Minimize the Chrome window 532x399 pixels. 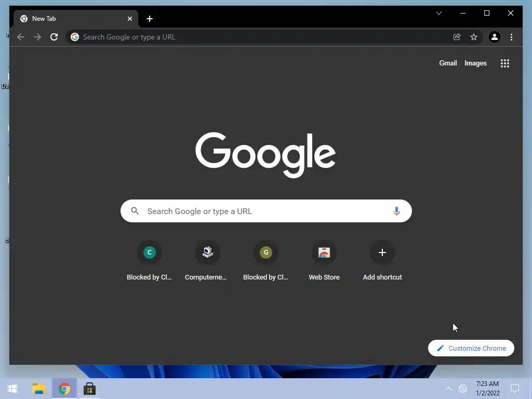(x=463, y=13)
